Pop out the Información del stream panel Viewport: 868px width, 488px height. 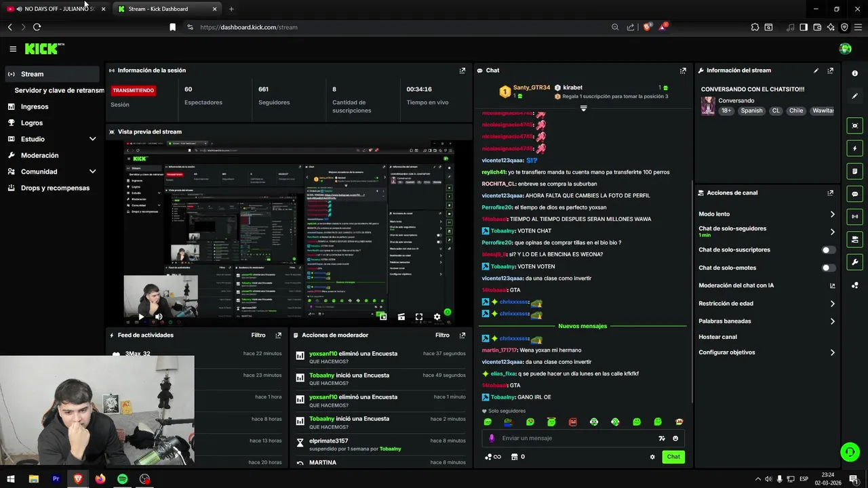pos(830,70)
